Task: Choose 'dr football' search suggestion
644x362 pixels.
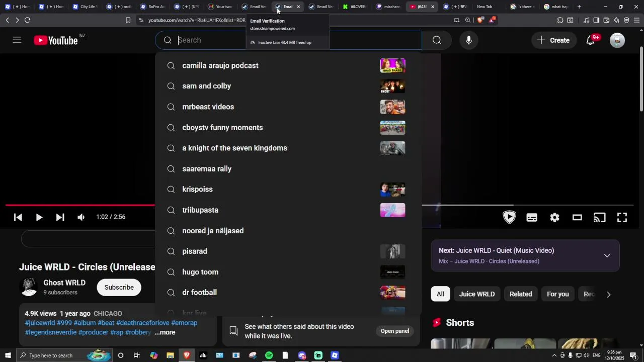Action: (x=288, y=292)
